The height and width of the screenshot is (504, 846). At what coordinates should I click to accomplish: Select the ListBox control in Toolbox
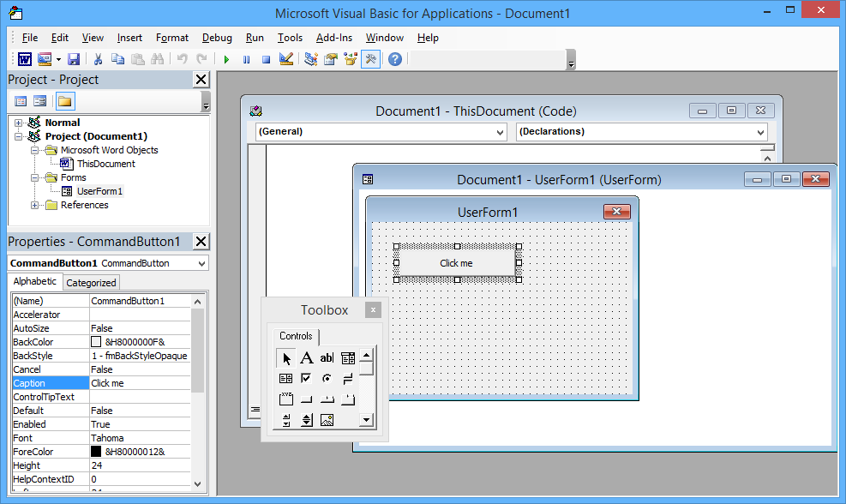point(286,378)
